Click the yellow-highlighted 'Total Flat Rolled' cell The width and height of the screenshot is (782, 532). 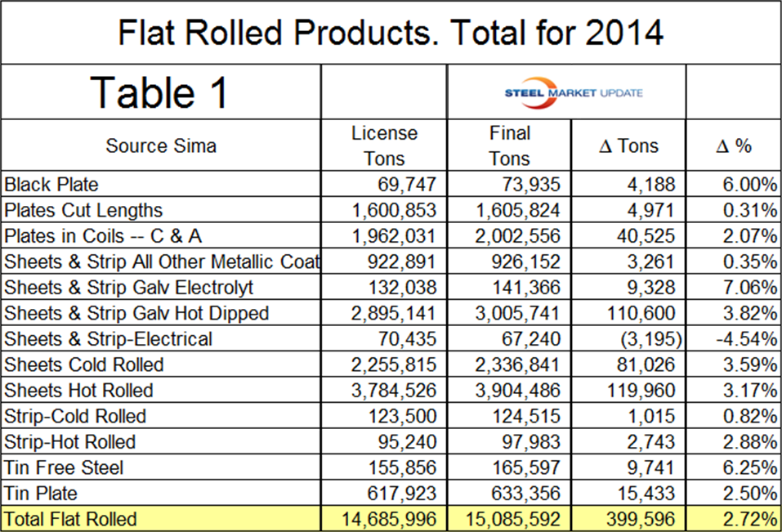tap(71, 519)
